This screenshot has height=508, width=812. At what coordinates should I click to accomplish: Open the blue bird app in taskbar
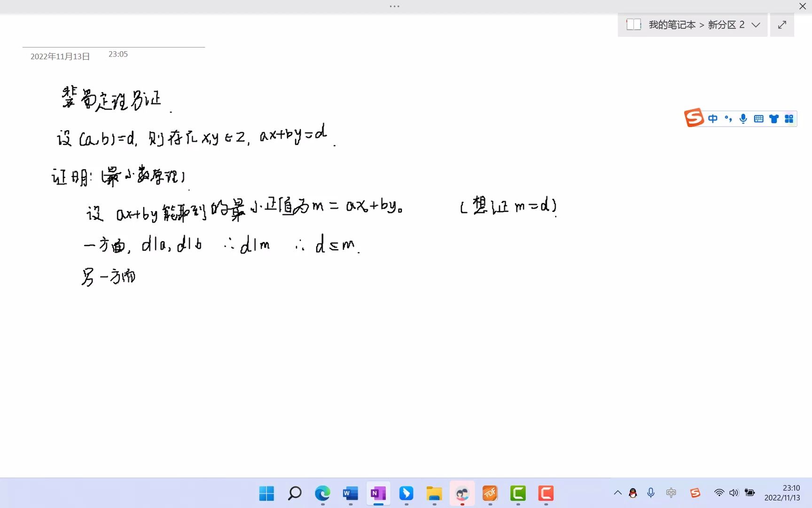click(406, 493)
